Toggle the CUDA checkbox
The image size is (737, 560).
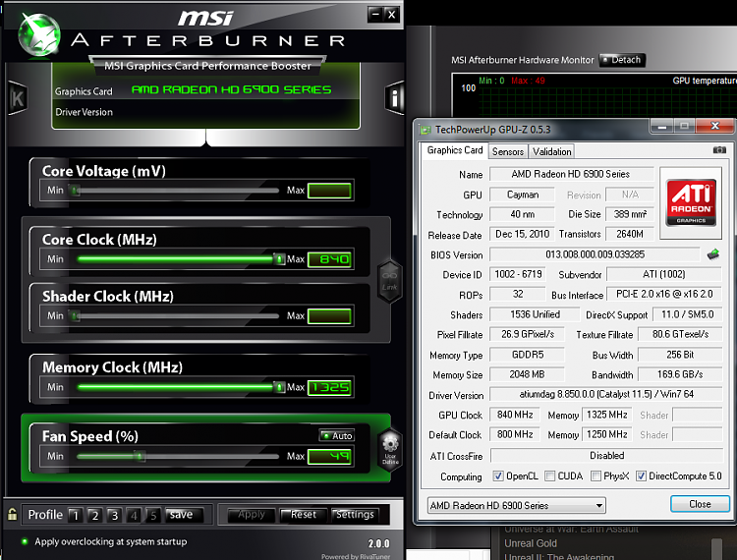point(549,476)
